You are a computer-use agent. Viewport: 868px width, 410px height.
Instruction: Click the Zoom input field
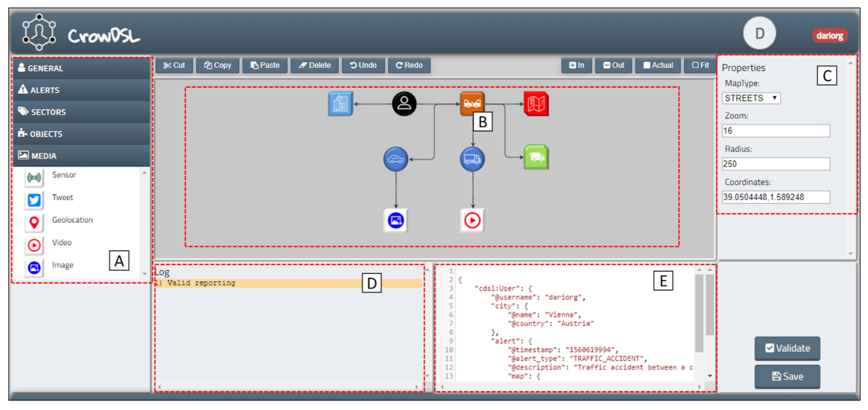coord(775,131)
